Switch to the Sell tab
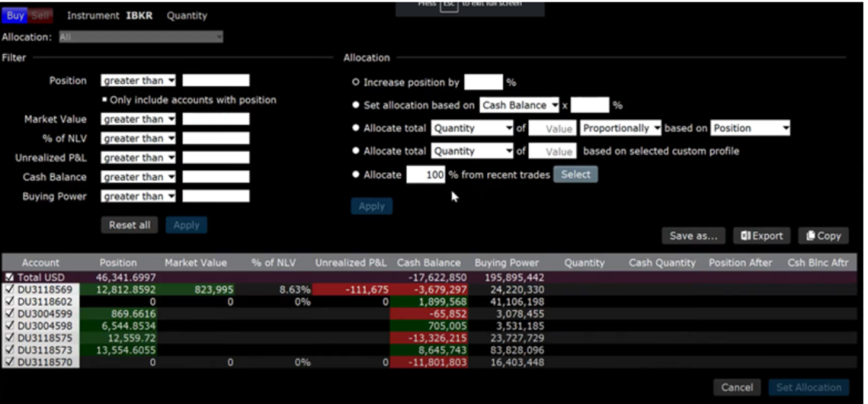The image size is (868, 404). click(41, 15)
